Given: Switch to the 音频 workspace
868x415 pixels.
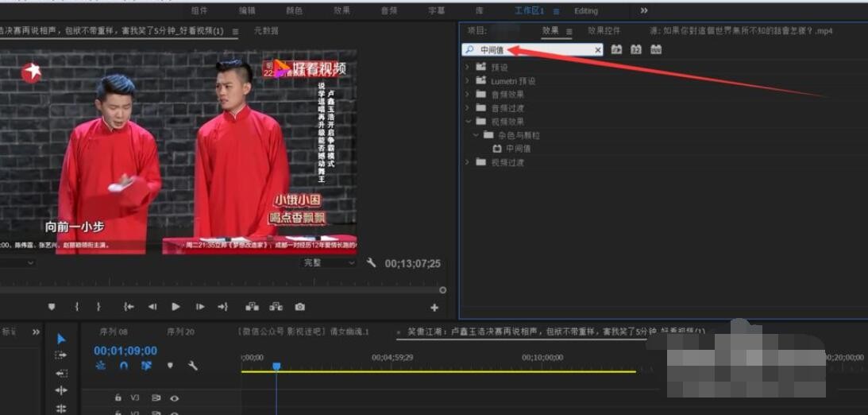Looking at the screenshot, I should (x=389, y=10).
